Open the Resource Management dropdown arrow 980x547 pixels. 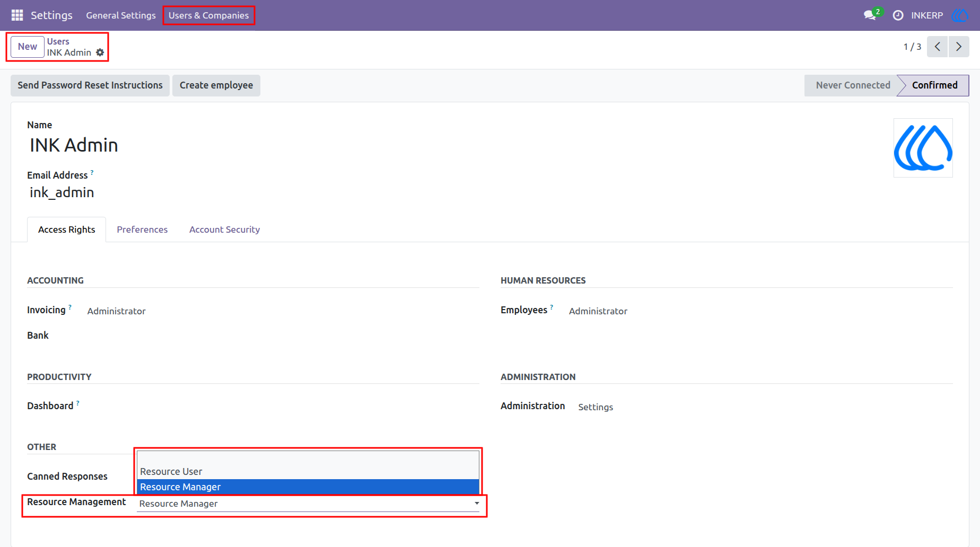(477, 504)
